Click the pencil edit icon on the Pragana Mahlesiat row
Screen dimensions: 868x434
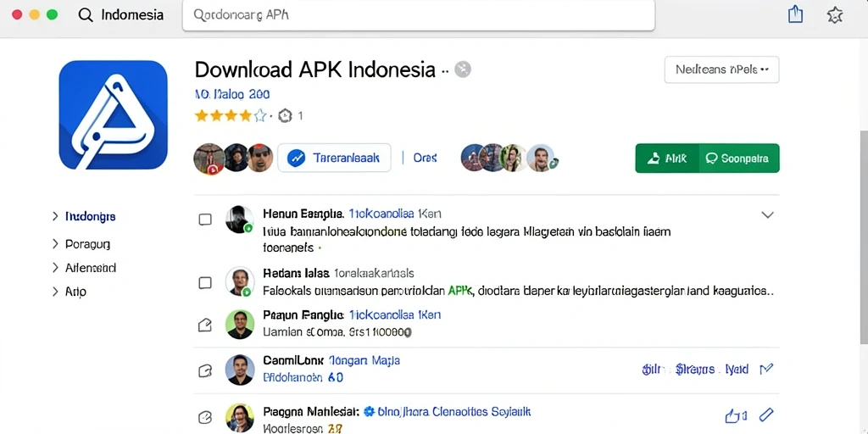pos(766,414)
